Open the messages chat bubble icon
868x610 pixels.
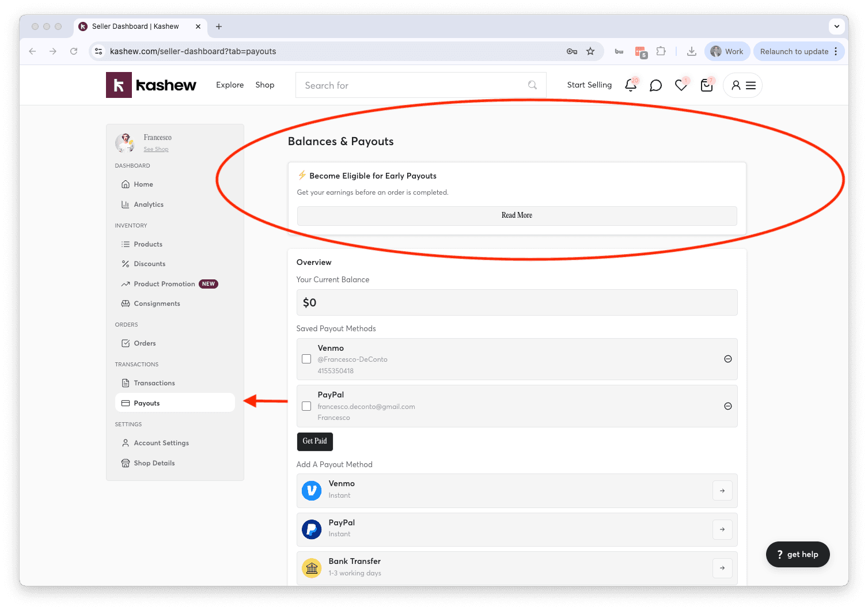pos(655,85)
